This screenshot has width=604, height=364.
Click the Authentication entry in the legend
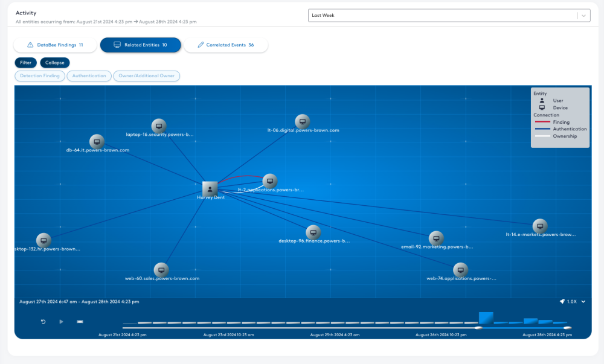click(x=561, y=129)
